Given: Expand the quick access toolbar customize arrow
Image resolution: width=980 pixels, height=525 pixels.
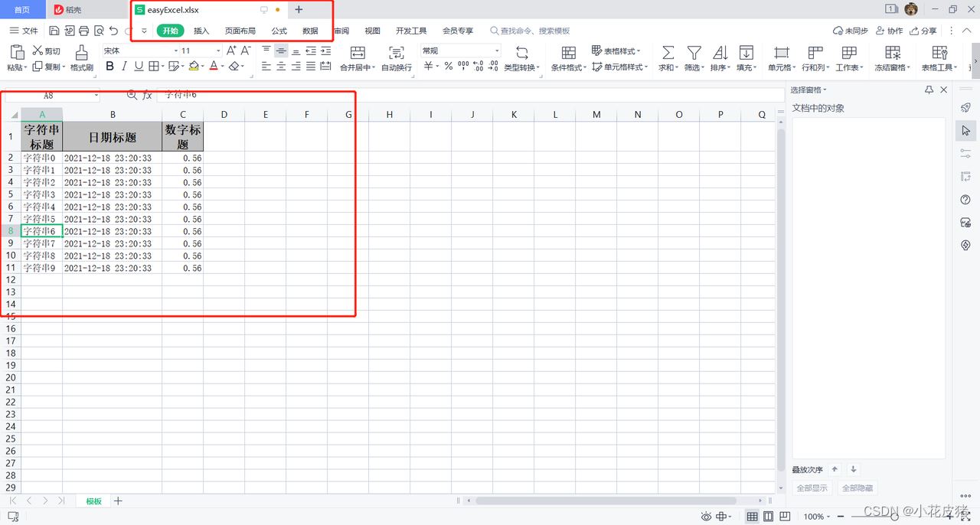Looking at the screenshot, I should 144,31.
